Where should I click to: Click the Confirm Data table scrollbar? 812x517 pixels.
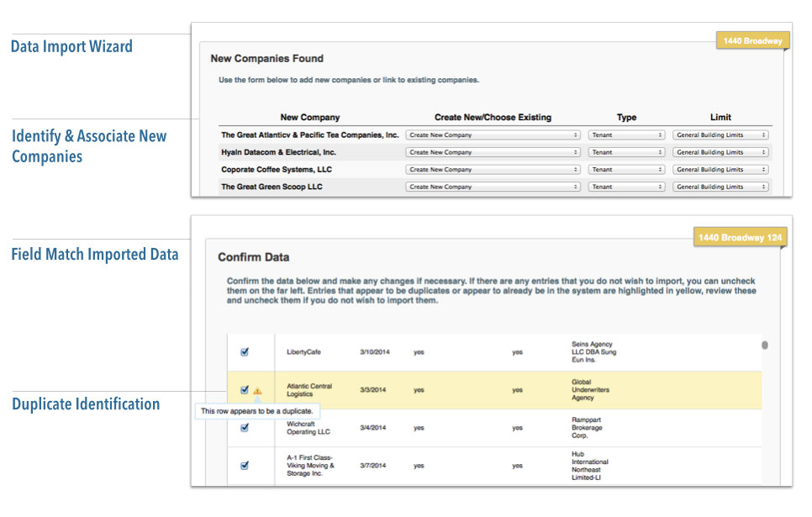(x=764, y=345)
